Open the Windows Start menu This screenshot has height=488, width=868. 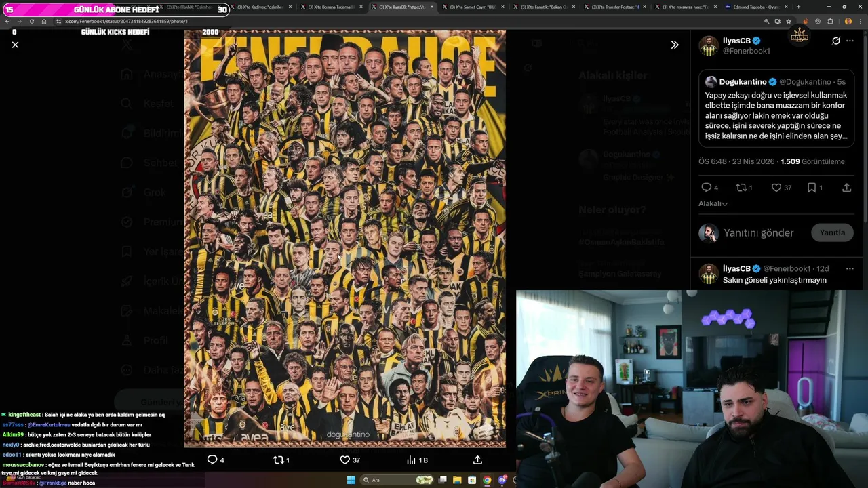point(351,480)
